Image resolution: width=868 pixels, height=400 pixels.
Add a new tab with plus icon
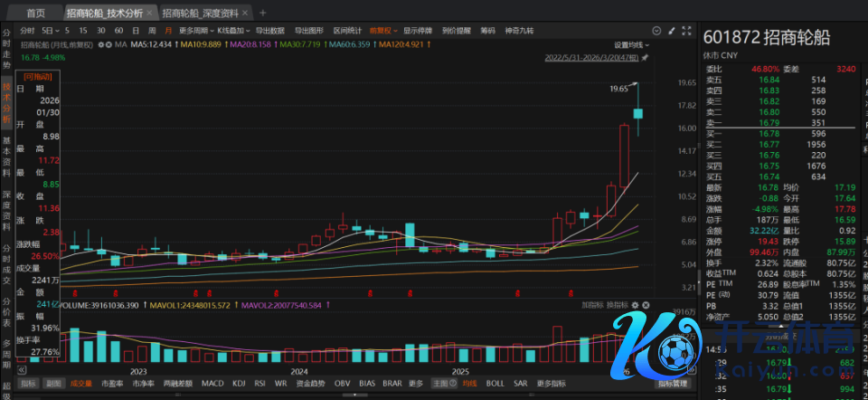point(262,13)
